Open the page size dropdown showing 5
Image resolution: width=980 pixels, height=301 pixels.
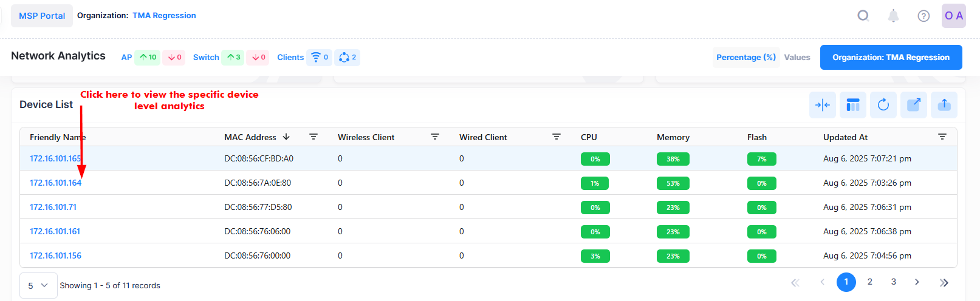(38, 285)
